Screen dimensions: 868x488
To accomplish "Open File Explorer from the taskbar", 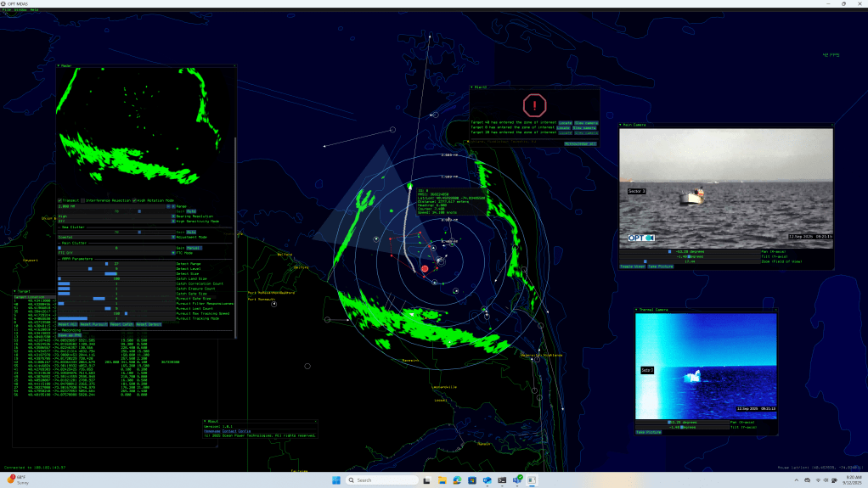I will (x=442, y=480).
